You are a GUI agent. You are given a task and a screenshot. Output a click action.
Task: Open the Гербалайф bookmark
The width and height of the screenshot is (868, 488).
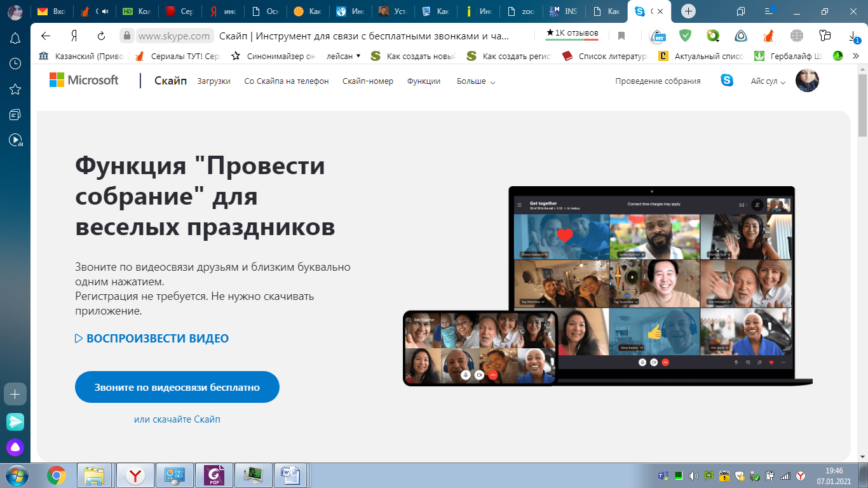(788, 56)
